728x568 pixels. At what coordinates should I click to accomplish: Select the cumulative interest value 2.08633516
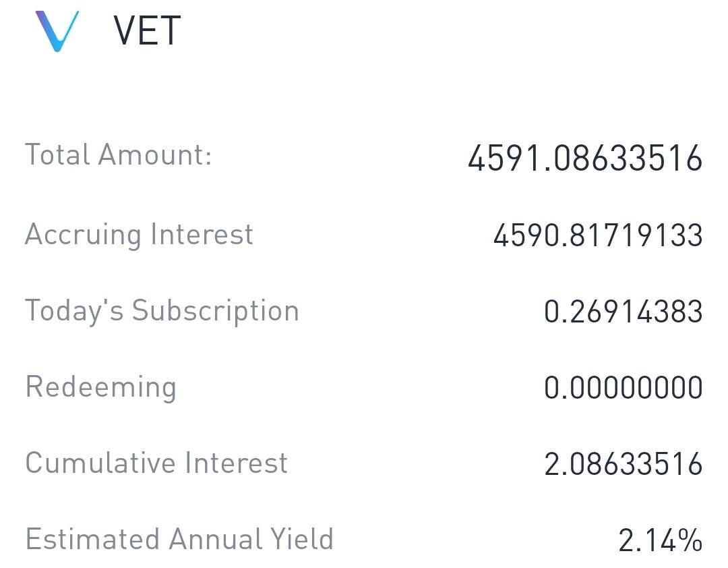click(623, 464)
